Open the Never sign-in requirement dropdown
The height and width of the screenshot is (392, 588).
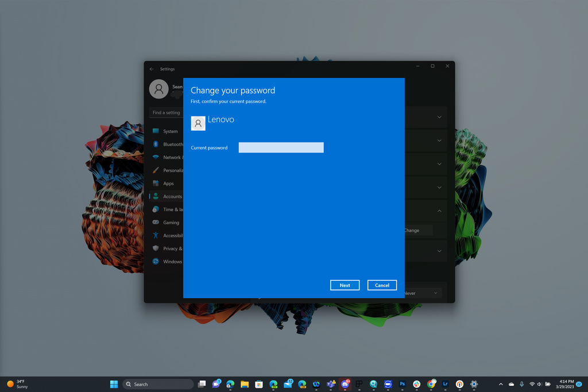coord(425,293)
